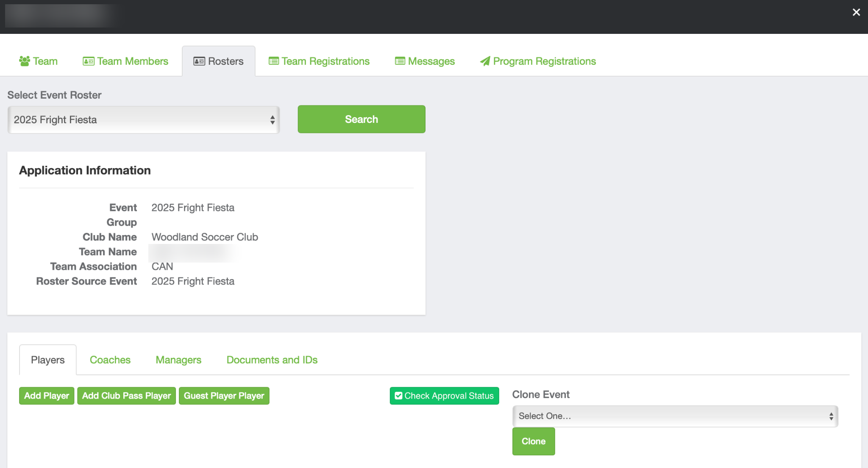The height and width of the screenshot is (468, 868).
Task: Click the Select Event Roster label
Action: [54, 95]
